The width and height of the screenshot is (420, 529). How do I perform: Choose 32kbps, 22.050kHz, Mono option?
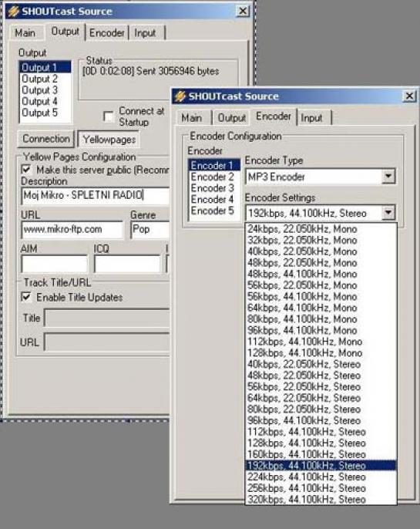(321, 240)
